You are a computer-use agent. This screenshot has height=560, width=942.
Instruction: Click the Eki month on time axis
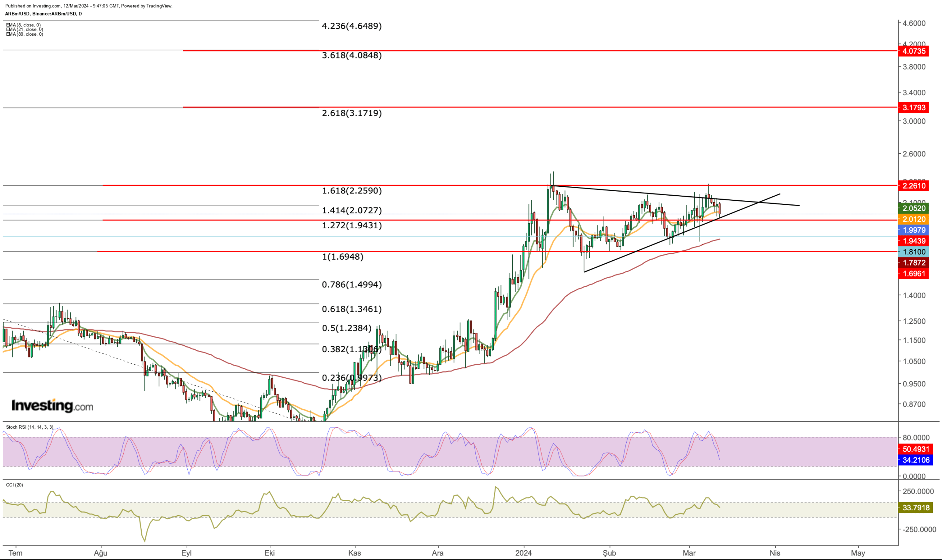pyautogui.click(x=270, y=553)
